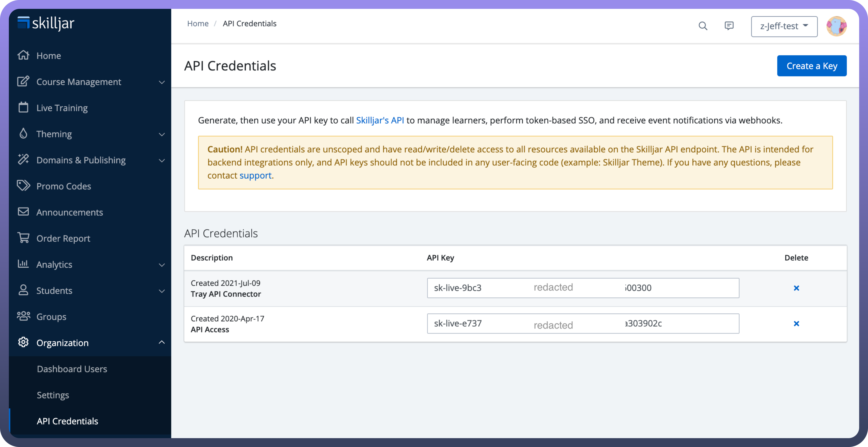Delete the API Access key
This screenshot has height=447, width=868.
pos(796,324)
